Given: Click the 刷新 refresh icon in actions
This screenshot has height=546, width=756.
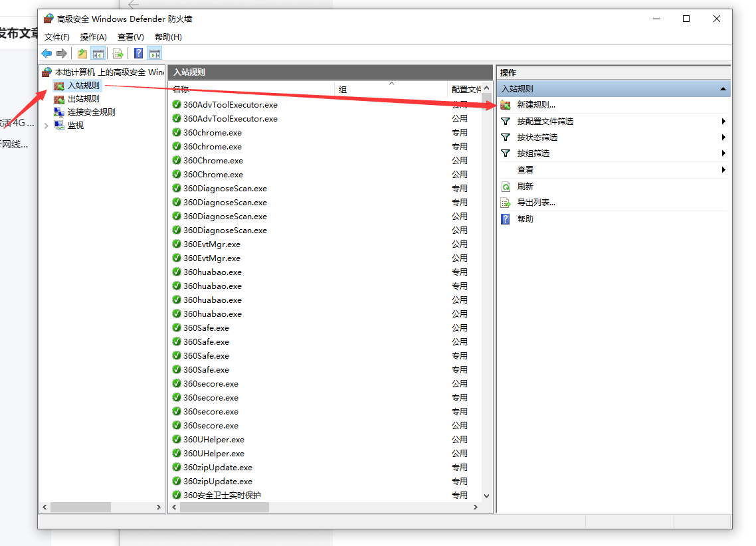Looking at the screenshot, I should click(x=506, y=187).
